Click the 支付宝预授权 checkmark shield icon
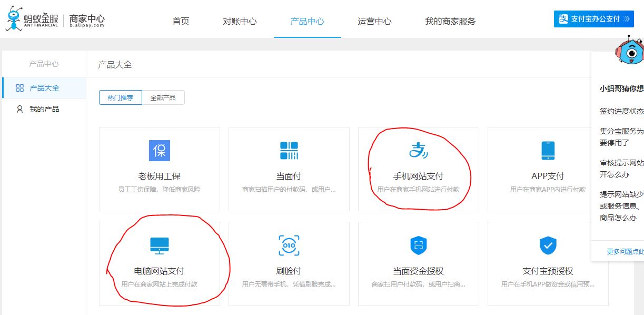644x315 pixels. pyautogui.click(x=548, y=245)
